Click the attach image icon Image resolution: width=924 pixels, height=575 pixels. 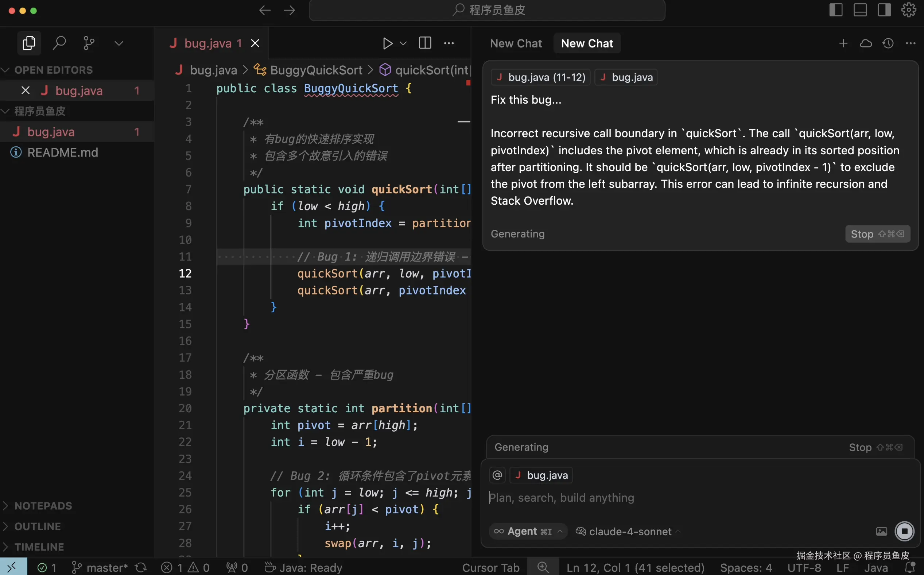881,531
